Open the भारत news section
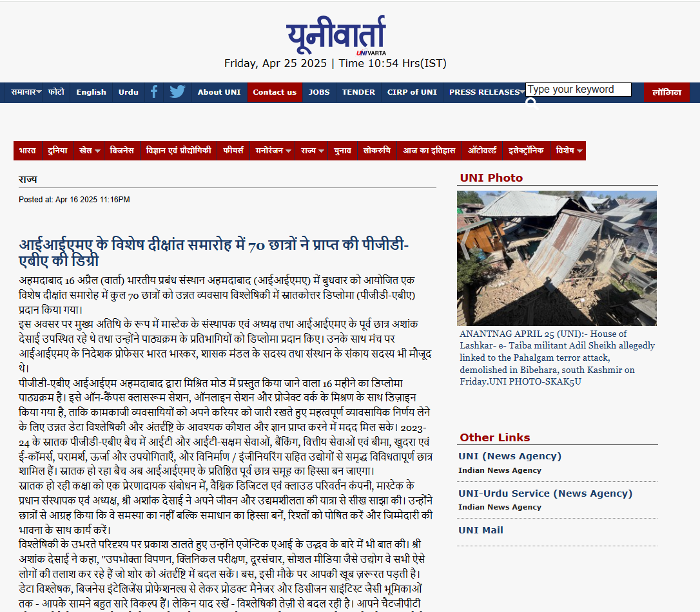Image resolution: width=700 pixels, height=612 pixels. (x=28, y=150)
